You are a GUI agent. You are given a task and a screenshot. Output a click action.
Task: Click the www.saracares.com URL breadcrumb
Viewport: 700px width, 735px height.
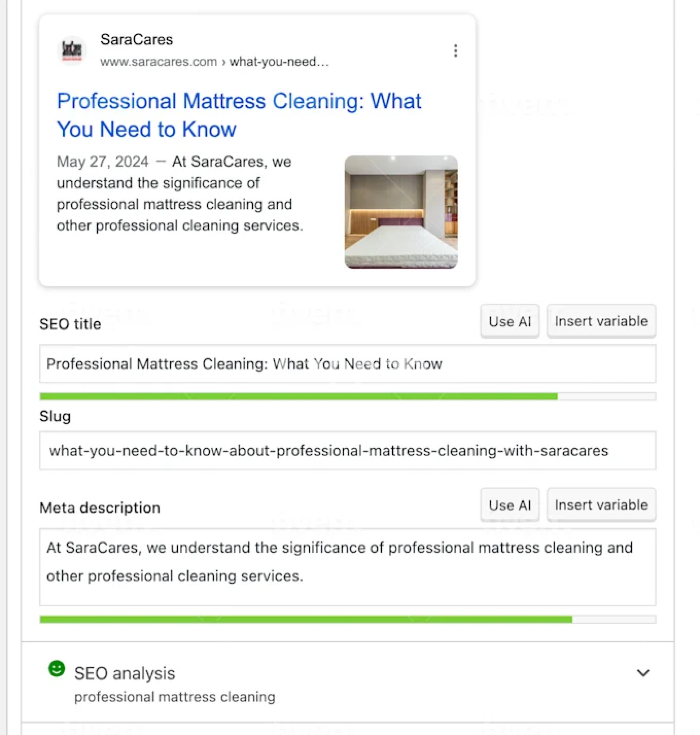click(x=158, y=62)
